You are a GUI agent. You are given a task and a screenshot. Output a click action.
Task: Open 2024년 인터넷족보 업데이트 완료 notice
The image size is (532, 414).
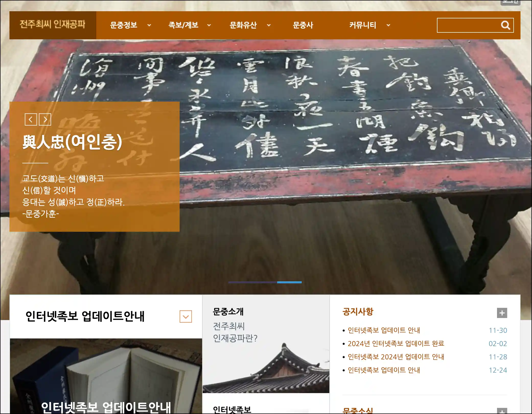pyautogui.click(x=396, y=344)
